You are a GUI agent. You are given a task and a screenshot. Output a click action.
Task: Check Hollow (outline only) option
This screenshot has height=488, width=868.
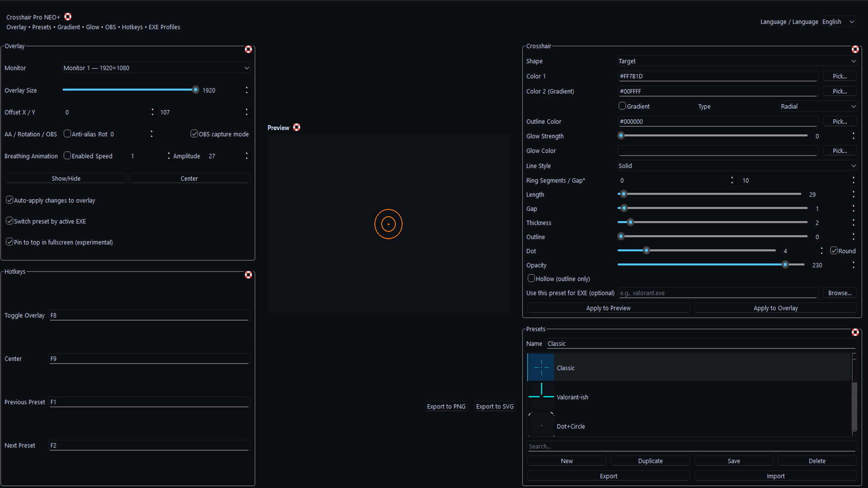[x=532, y=278]
